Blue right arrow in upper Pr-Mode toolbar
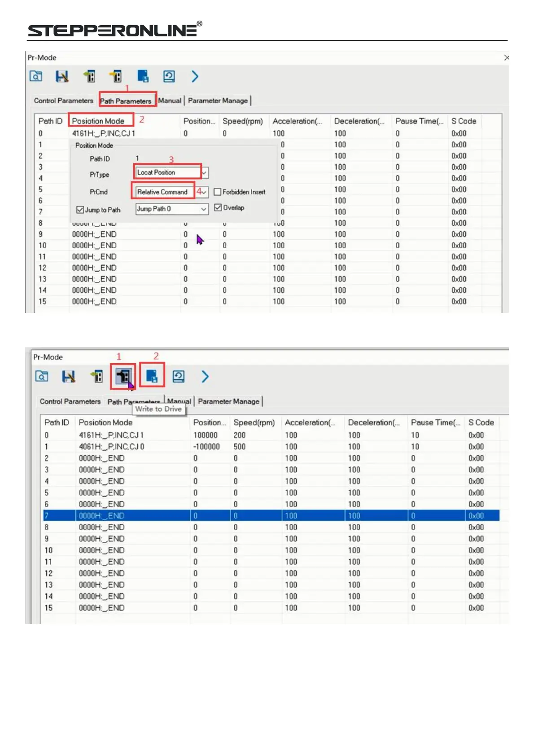The image size is (534, 756). tap(195, 76)
